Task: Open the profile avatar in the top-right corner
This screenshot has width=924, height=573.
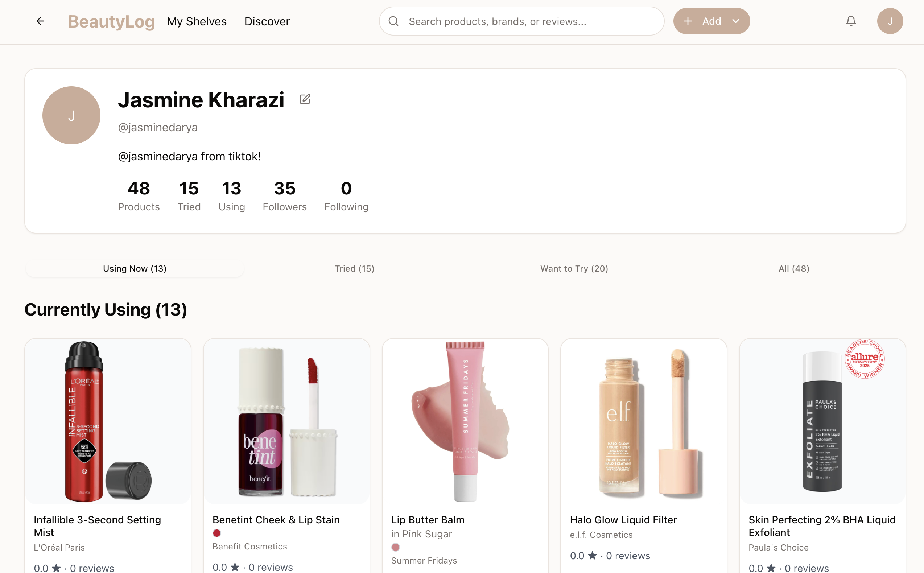Action: pos(890,21)
